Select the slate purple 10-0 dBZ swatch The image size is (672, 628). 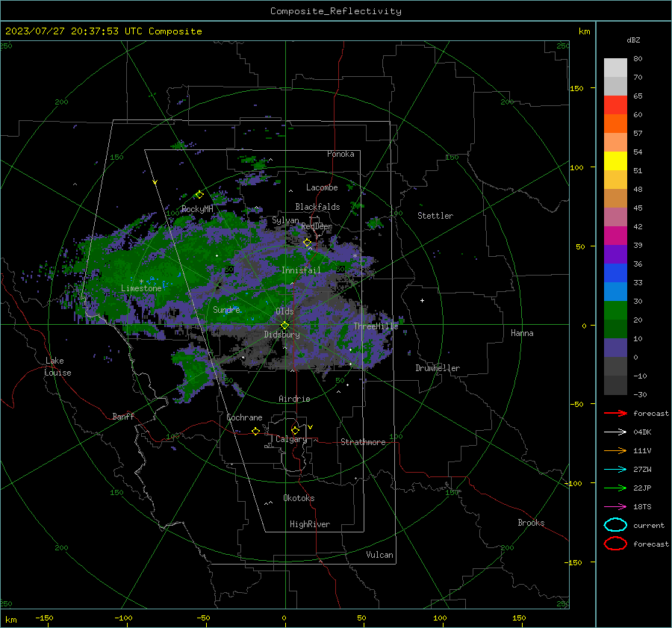pyautogui.click(x=615, y=348)
